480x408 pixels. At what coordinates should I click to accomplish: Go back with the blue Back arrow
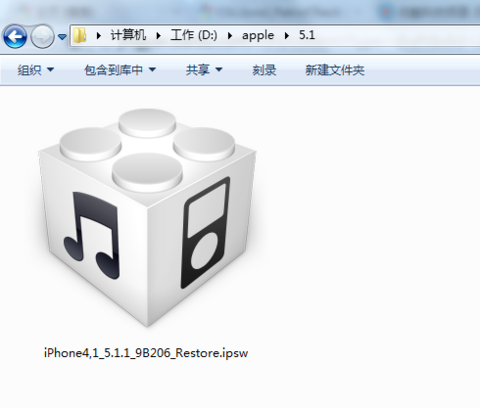click(15, 37)
